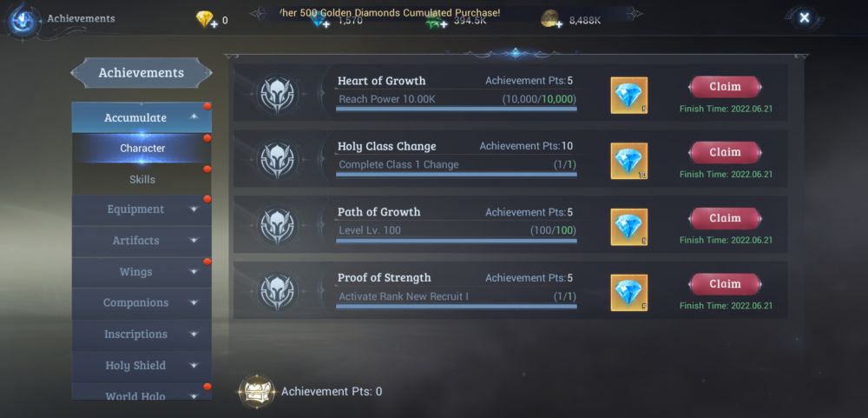This screenshot has width=868, height=418.
Task: Click the diamond reward icon for Proof of Strength
Action: pos(628,292)
